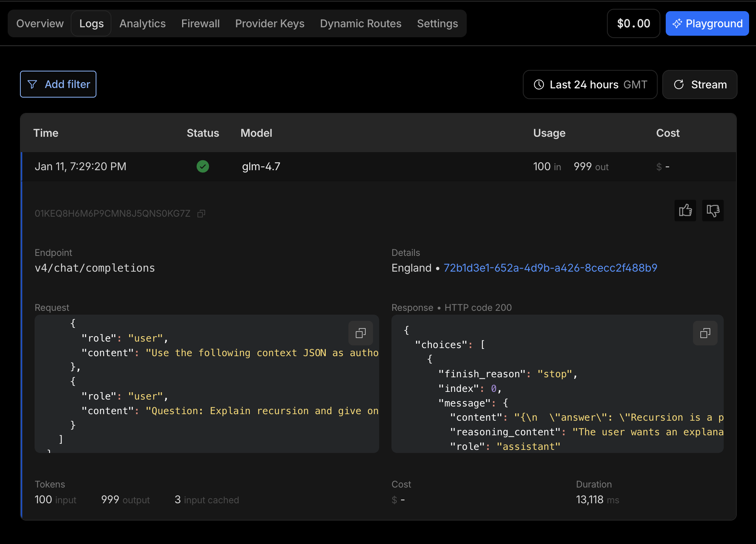This screenshot has width=756, height=544.
Task: Click the glm-4.7 model name
Action: coord(261,166)
